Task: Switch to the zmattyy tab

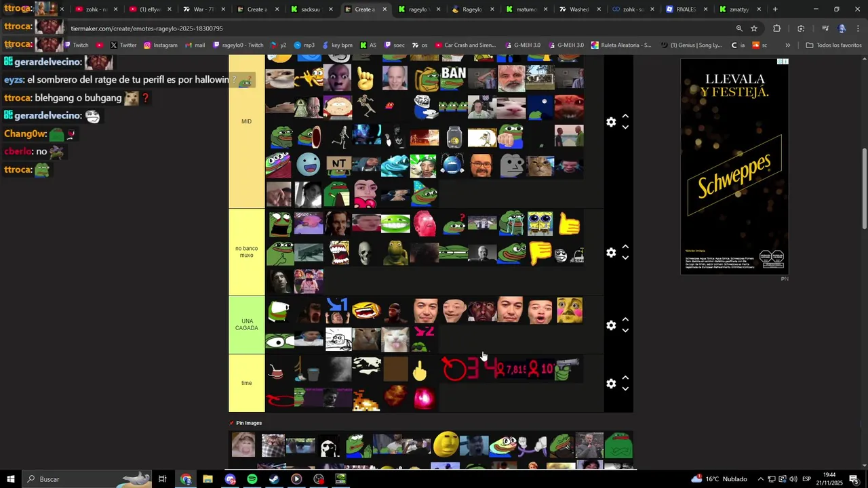Action: (x=739, y=9)
